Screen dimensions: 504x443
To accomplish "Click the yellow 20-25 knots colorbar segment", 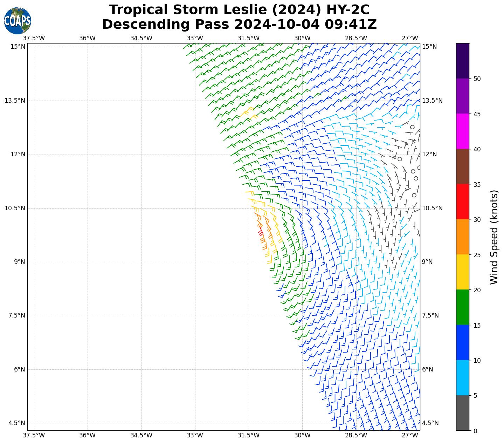I will 462,272.
